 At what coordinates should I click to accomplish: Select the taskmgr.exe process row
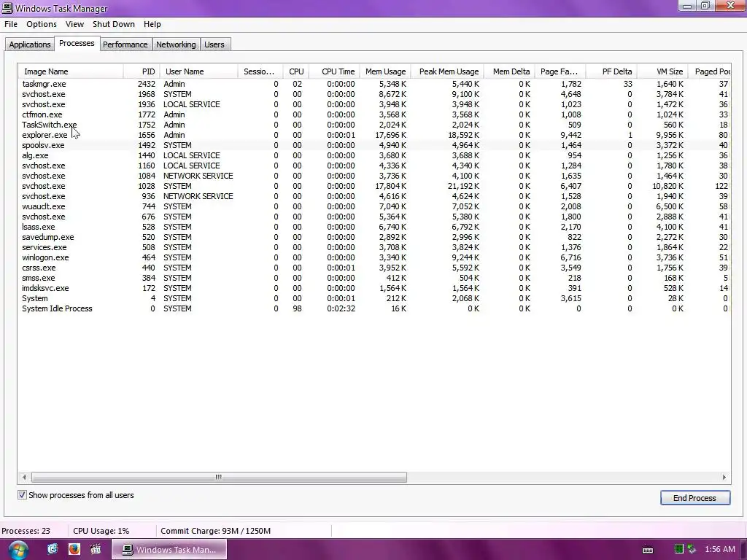click(x=374, y=84)
